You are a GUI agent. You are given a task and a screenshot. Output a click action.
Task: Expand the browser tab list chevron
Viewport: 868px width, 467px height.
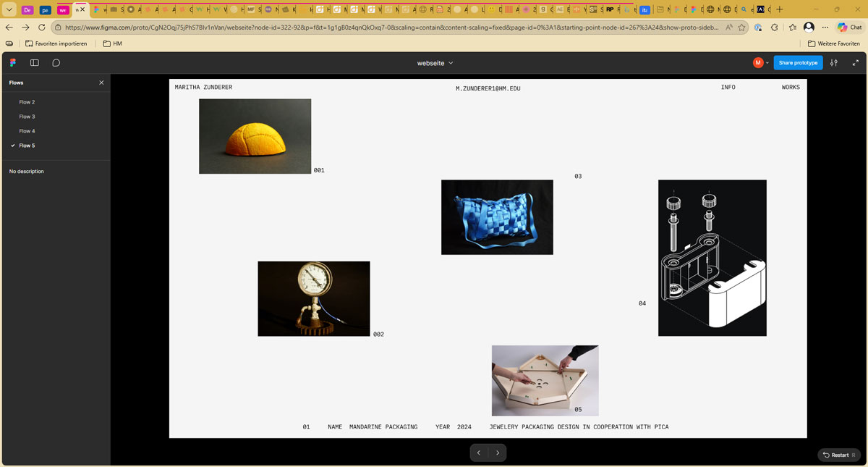click(9, 9)
